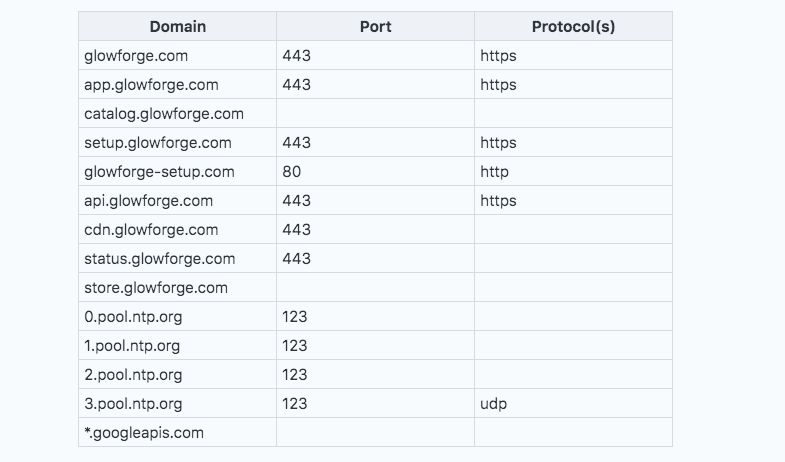Click the 2.pool.ntp.org domain cell
785x462 pixels.
click(x=132, y=375)
